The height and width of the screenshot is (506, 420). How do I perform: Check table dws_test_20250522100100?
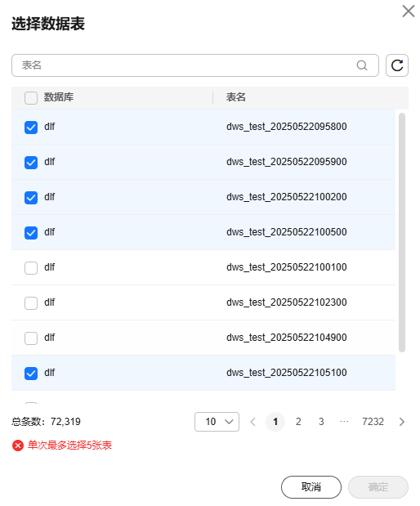[31, 268]
